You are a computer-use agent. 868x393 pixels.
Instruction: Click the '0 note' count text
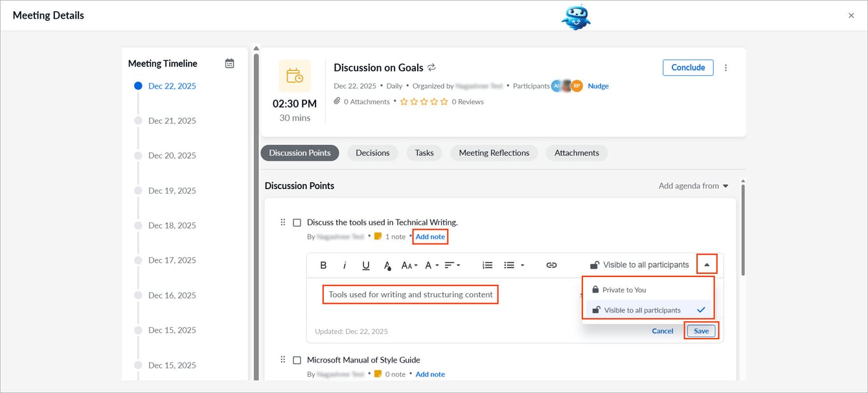[x=395, y=374]
